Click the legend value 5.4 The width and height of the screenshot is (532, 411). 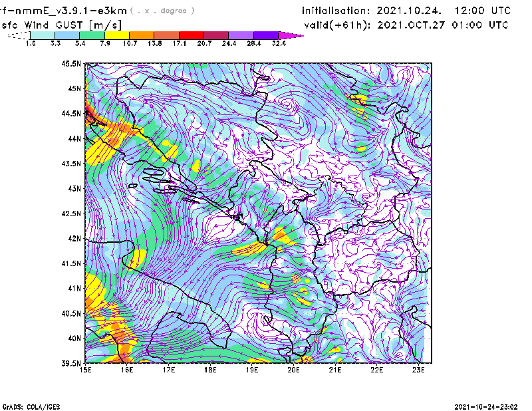click(80, 43)
